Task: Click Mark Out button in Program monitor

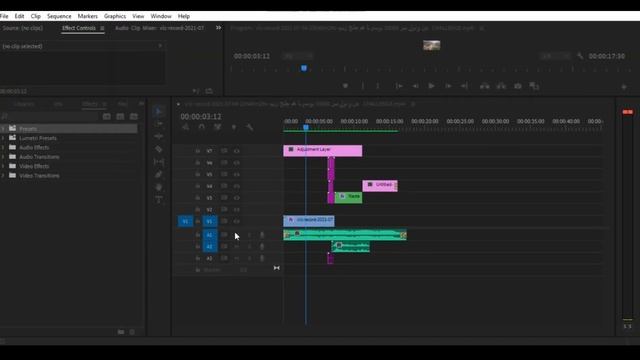Action: click(x=378, y=86)
